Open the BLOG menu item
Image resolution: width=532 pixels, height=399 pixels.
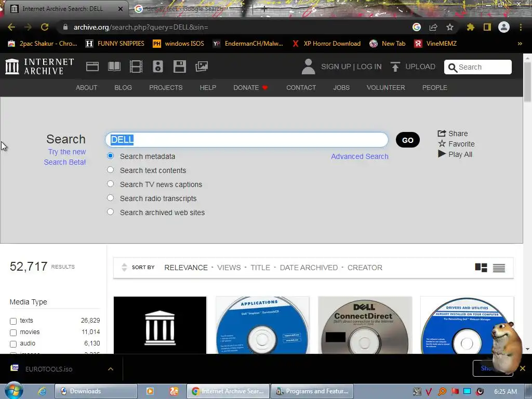(123, 87)
